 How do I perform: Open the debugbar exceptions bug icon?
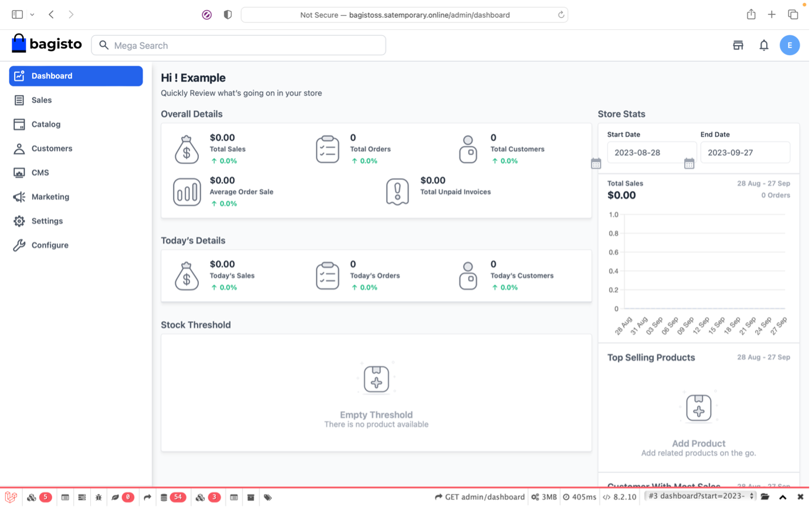99,497
